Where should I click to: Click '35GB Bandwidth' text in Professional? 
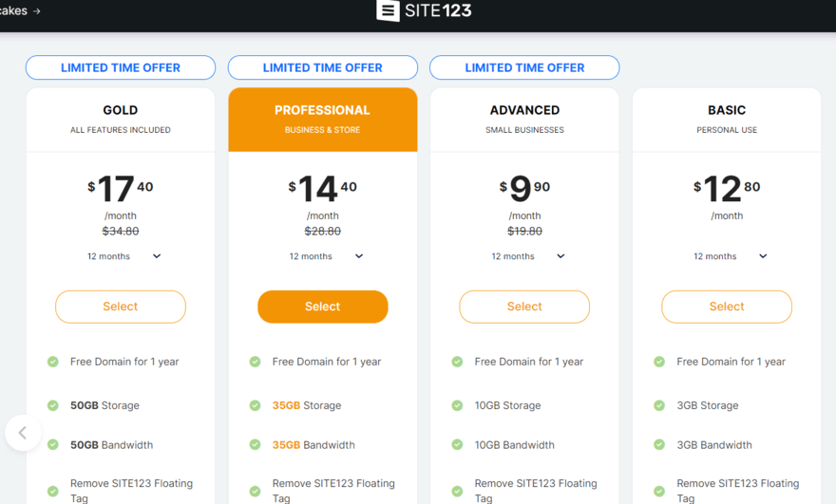[313, 445]
